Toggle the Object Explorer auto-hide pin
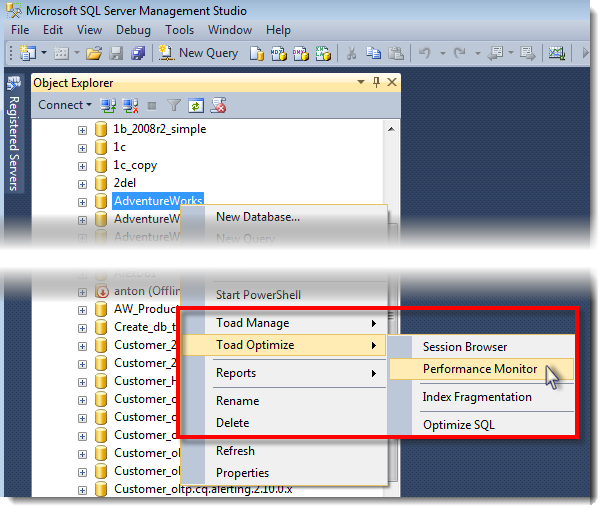 coord(376,82)
